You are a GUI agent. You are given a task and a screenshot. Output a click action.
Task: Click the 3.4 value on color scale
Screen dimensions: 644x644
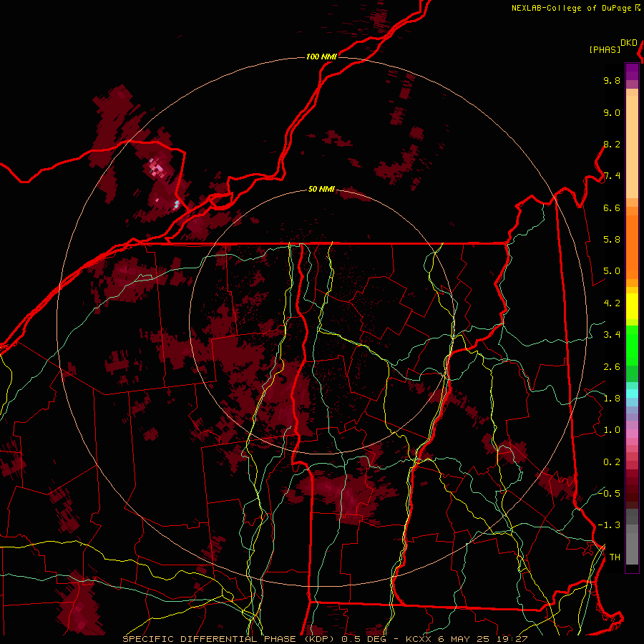click(x=612, y=335)
